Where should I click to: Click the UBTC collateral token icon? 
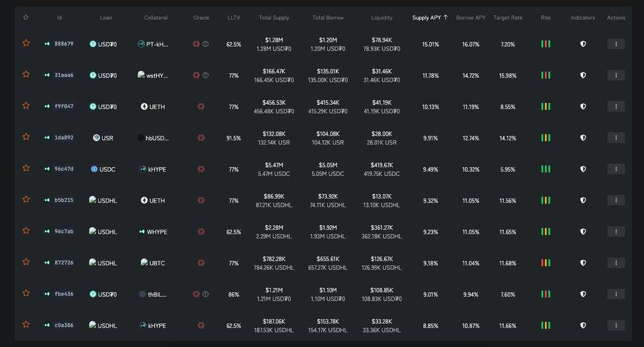[144, 263]
